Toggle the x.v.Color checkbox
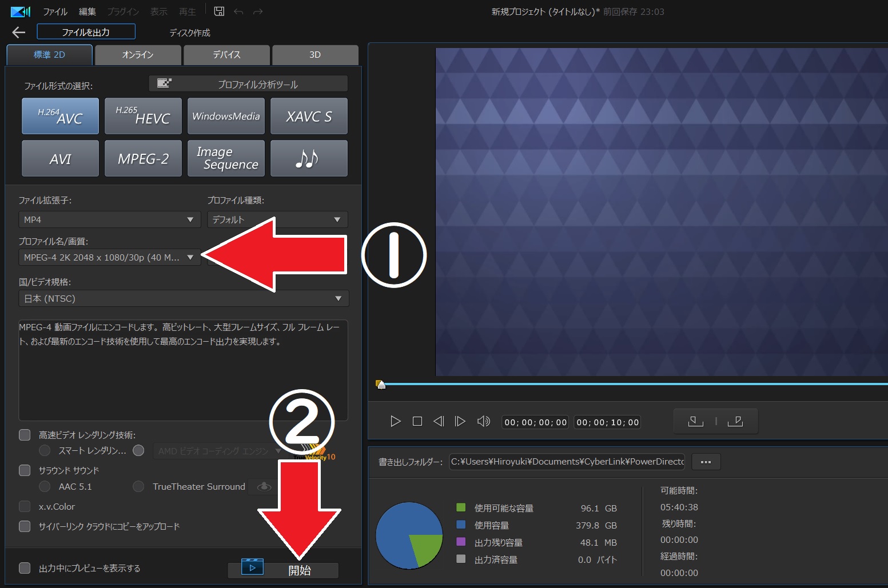 (25, 506)
